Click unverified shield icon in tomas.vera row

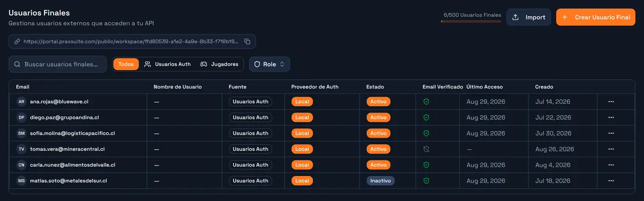[426, 149]
